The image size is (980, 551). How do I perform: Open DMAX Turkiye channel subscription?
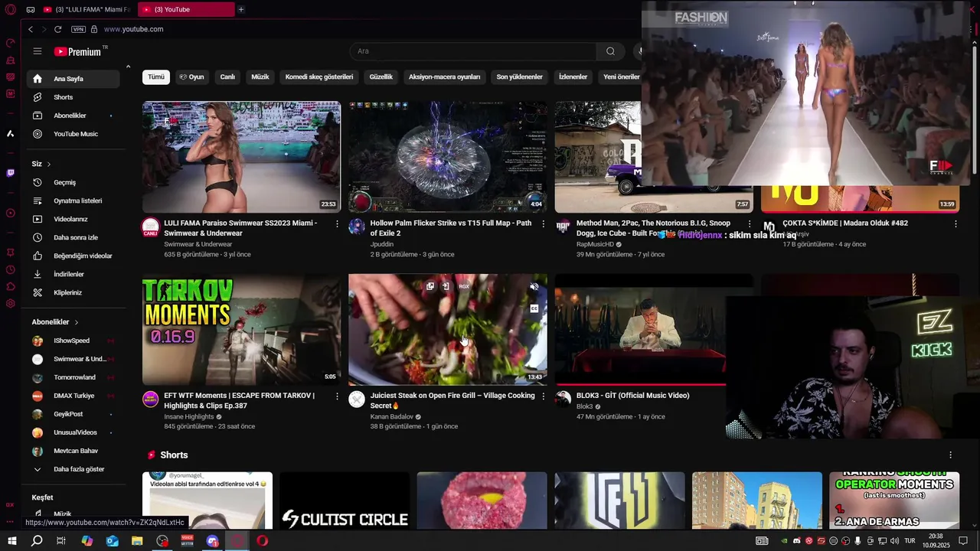73,396
